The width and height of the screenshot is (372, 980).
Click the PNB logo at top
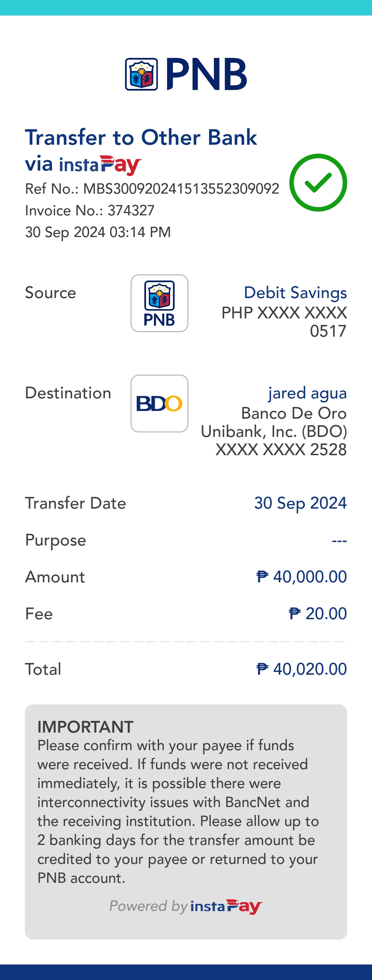[x=186, y=74]
